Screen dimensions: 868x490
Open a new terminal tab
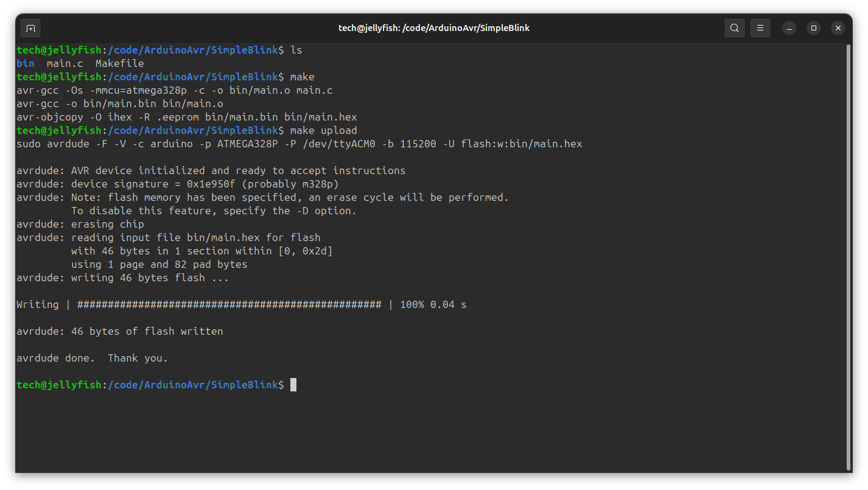(x=30, y=28)
